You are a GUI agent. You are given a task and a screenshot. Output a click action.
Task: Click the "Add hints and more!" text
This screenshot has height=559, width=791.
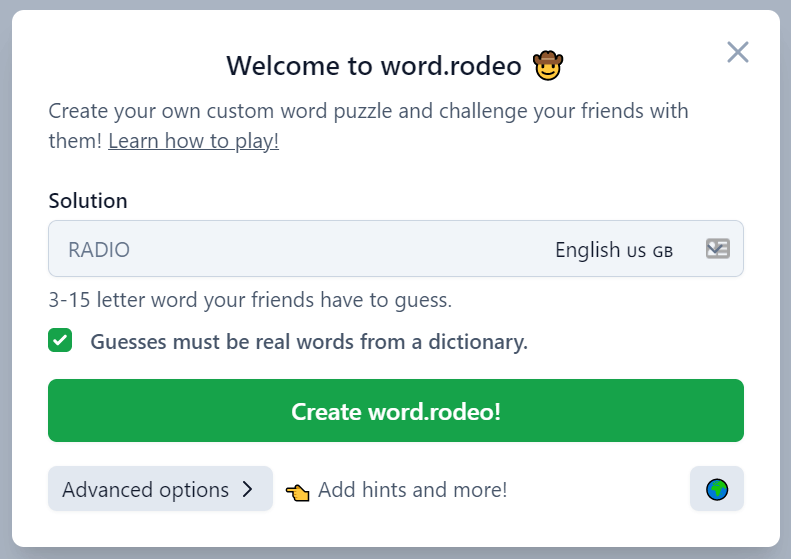tap(412, 490)
